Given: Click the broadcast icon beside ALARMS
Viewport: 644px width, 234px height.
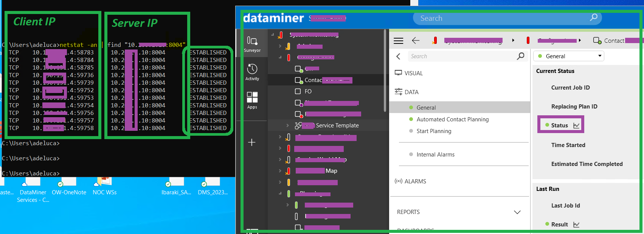Looking at the screenshot, I should [x=398, y=181].
